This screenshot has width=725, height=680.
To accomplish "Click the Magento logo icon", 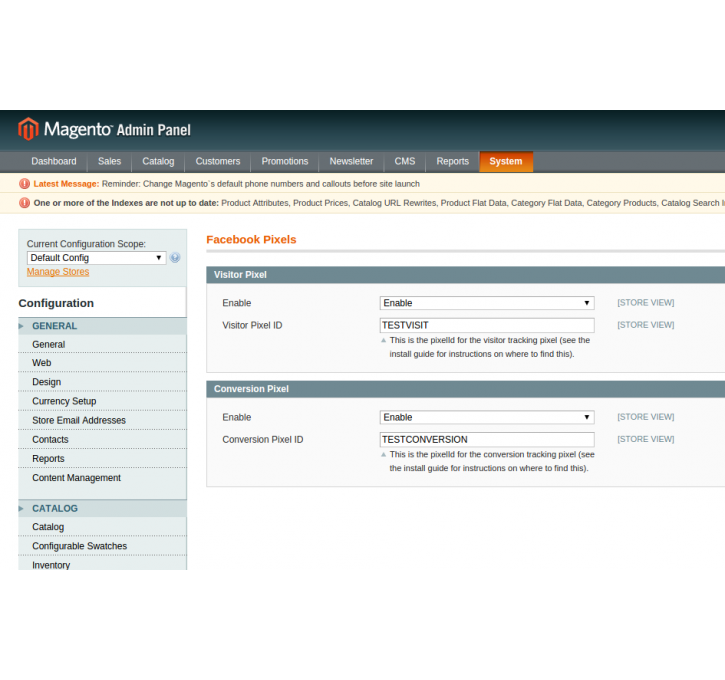I will pyautogui.click(x=28, y=129).
